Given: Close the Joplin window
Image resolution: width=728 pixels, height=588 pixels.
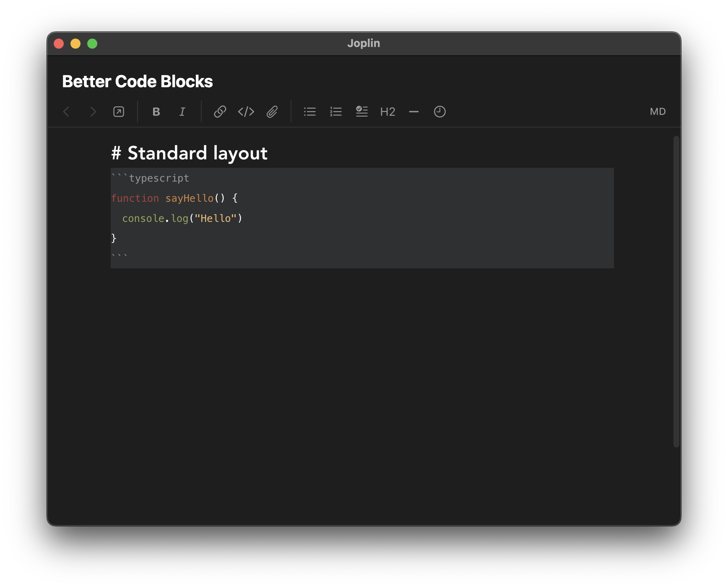Looking at the screenshot, I should (59, 44).
